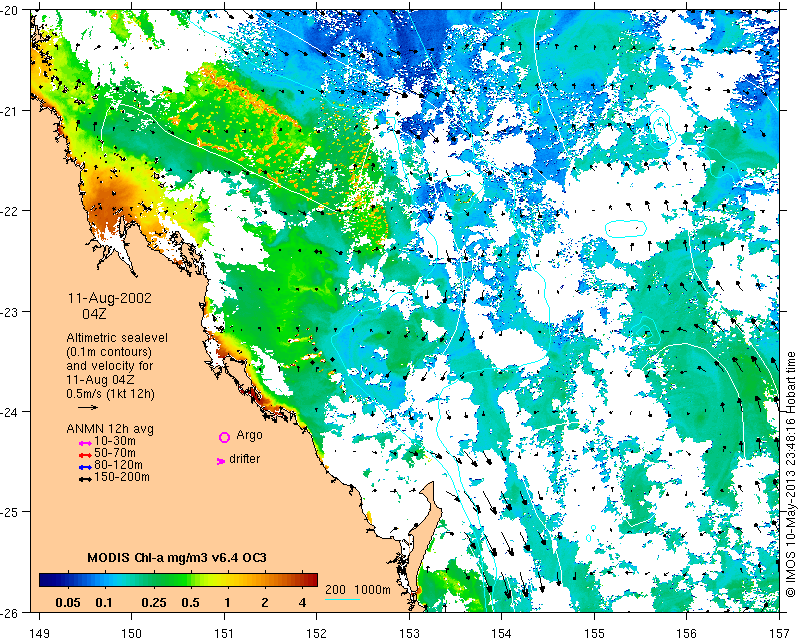Image resolution: width=800 pixels, height=640 pixels.
Task: Click the '-25' latitude axis label
Action: [x=9, y=512]
